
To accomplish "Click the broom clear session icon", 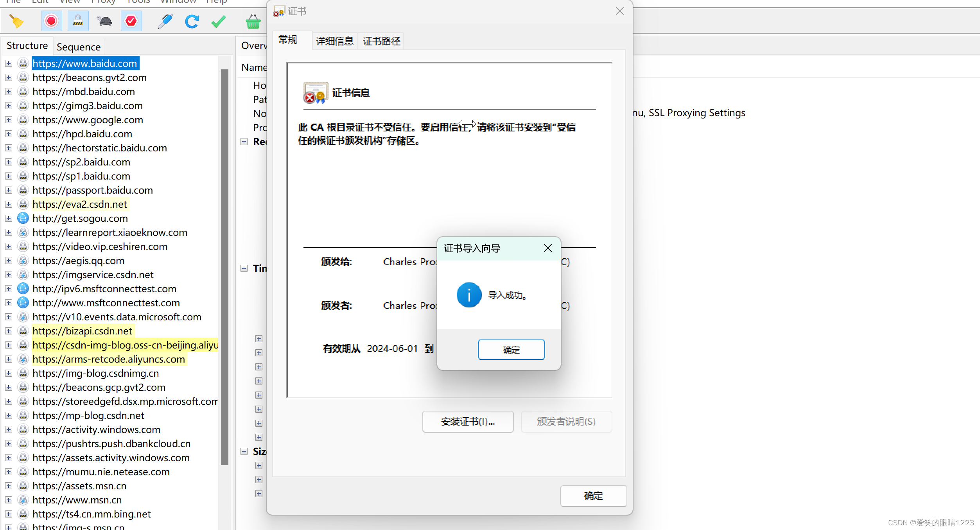I will pyautogui.click(x=16, y=21).
